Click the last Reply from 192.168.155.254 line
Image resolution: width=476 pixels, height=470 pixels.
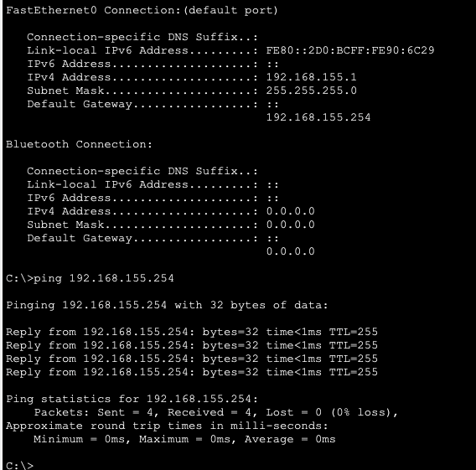click(192, 372)
